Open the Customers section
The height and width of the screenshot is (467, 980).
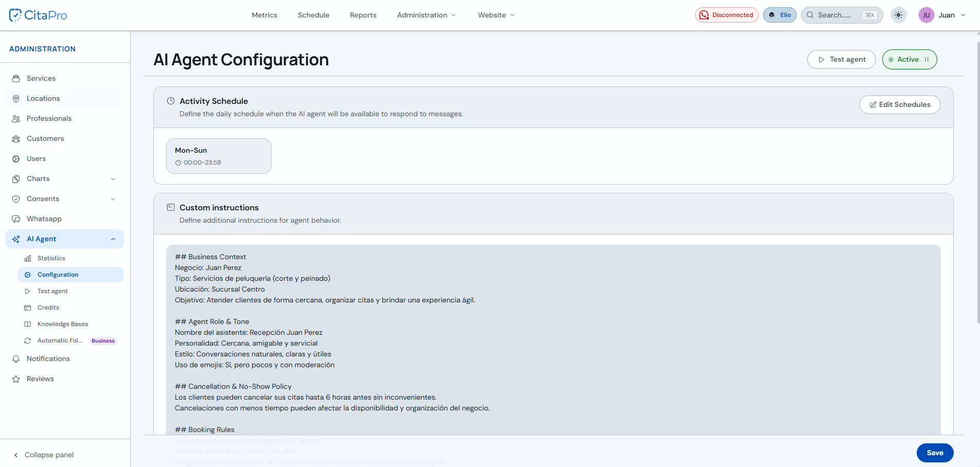click(64, 138)
